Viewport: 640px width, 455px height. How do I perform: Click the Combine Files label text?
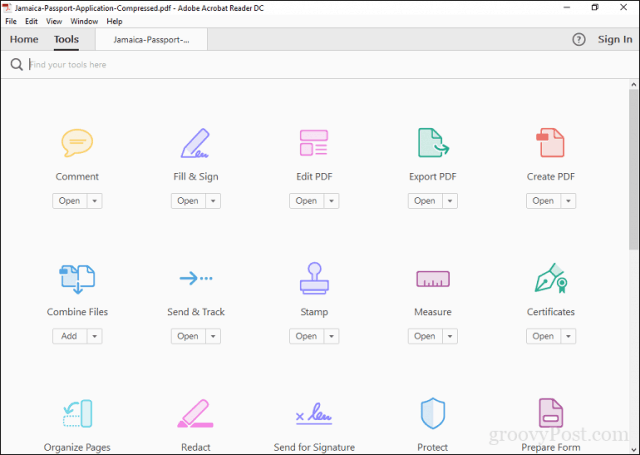click(x=77, y=312)
